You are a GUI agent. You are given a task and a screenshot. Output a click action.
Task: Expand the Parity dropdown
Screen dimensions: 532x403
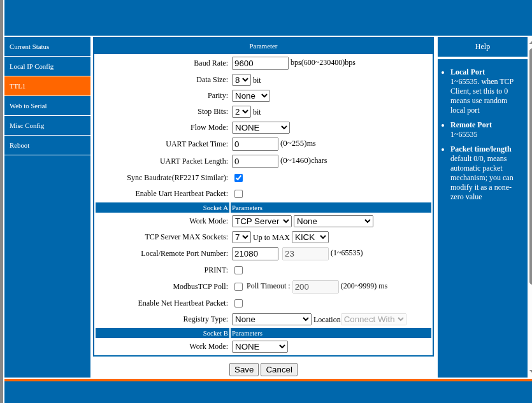pyautogui.click(x=250, y=95)
